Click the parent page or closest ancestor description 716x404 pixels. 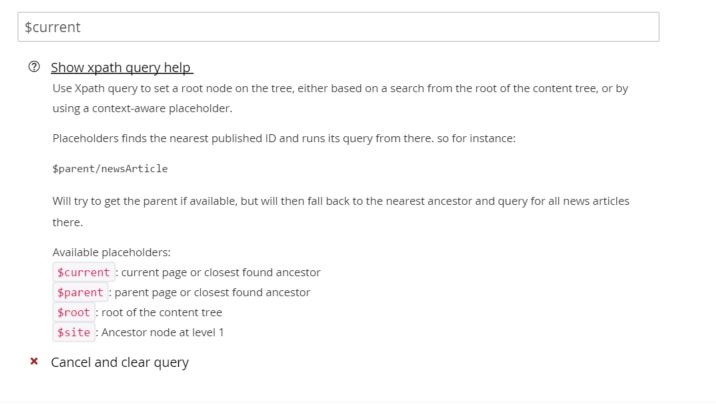(x=212, y=293)
